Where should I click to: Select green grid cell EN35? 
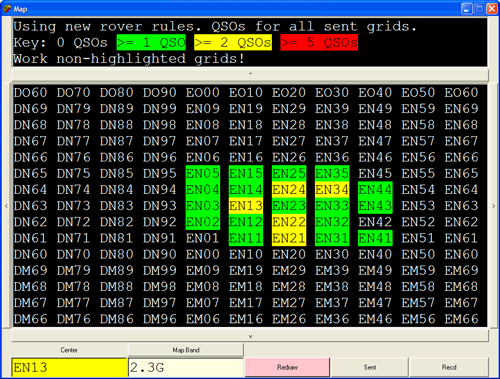pos(332,173)
